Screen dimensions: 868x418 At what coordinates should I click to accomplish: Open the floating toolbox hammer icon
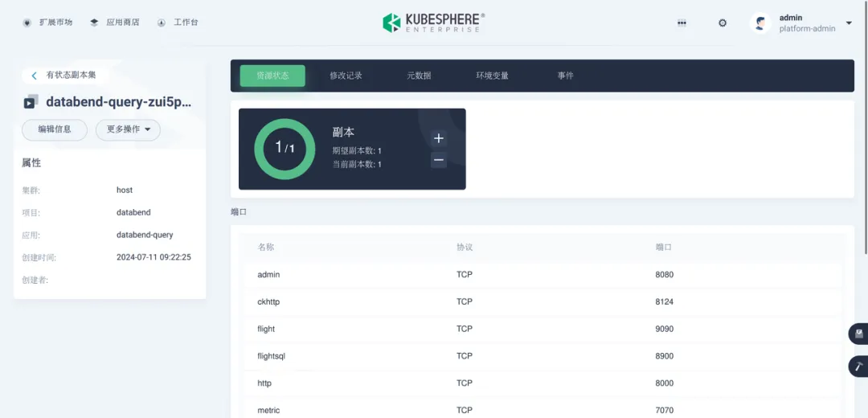[x=858, y=367]
